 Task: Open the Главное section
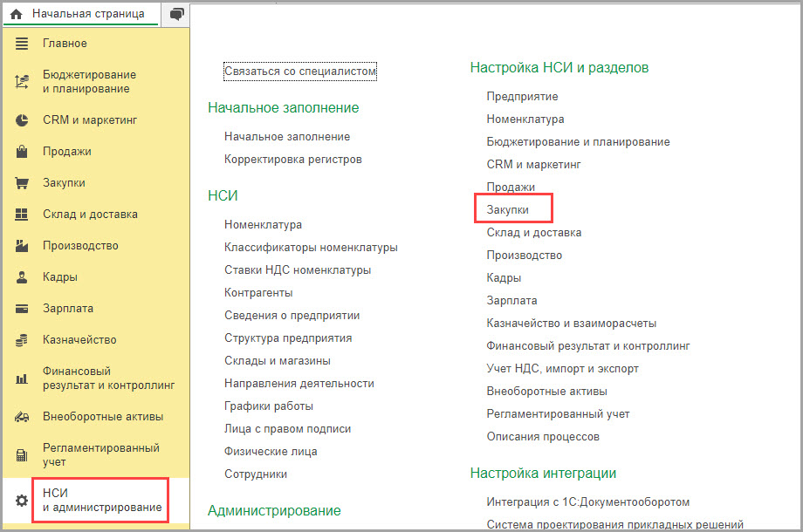pos(65,44)
